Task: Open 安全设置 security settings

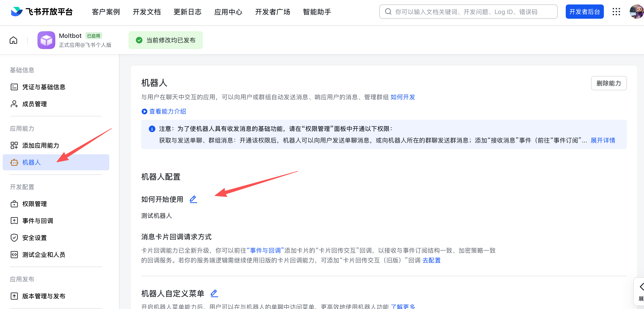Action: (x=34, y=238)
